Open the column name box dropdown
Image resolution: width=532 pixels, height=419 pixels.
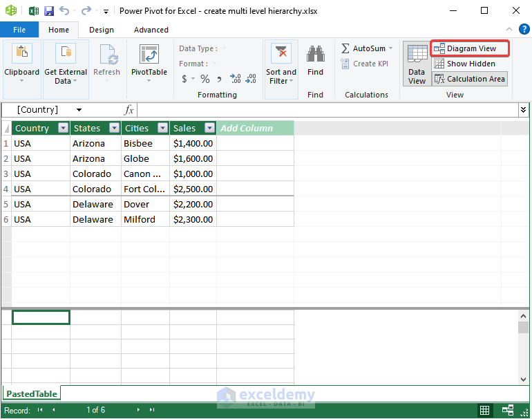coord(79,110)
